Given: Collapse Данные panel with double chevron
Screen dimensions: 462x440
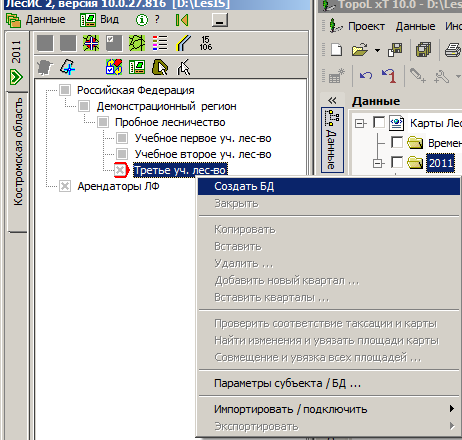Looking at the screenshot, I should 332,100.
